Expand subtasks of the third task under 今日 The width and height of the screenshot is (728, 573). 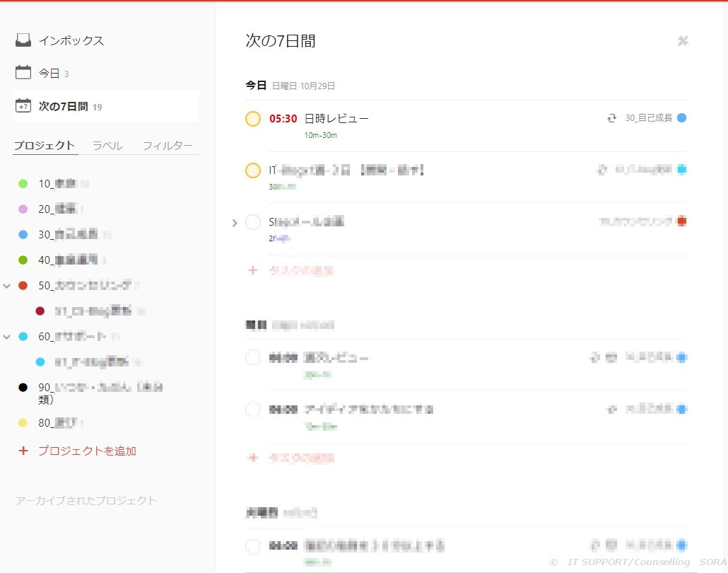click(235, 223)
